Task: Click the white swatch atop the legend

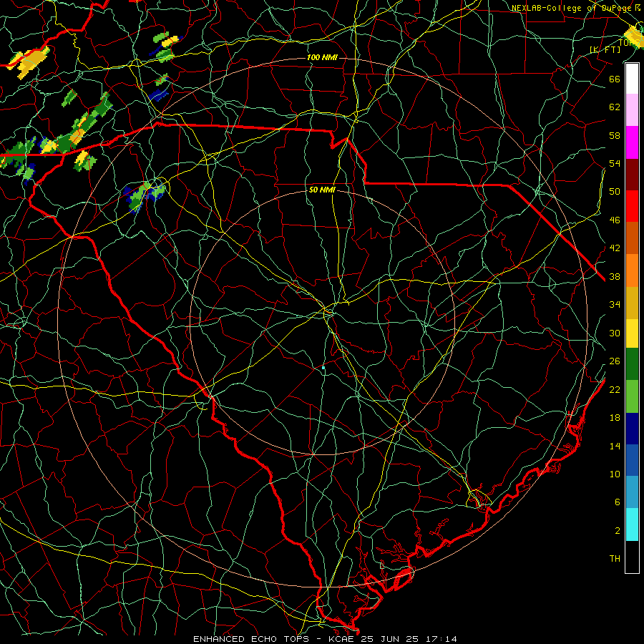Action: pyautogui.click(x=632, y=79)
